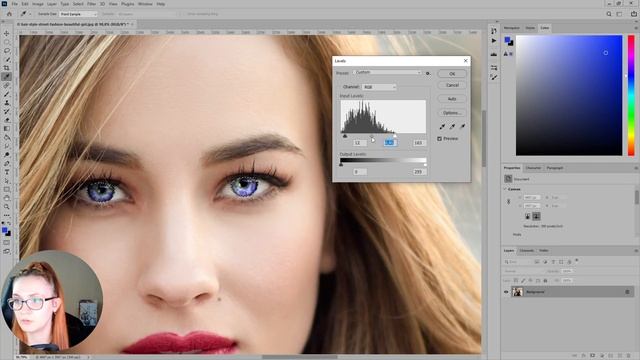This screenshot has height=360, width=640.
Task: Open the Image menu
Action: coord(38,4)
